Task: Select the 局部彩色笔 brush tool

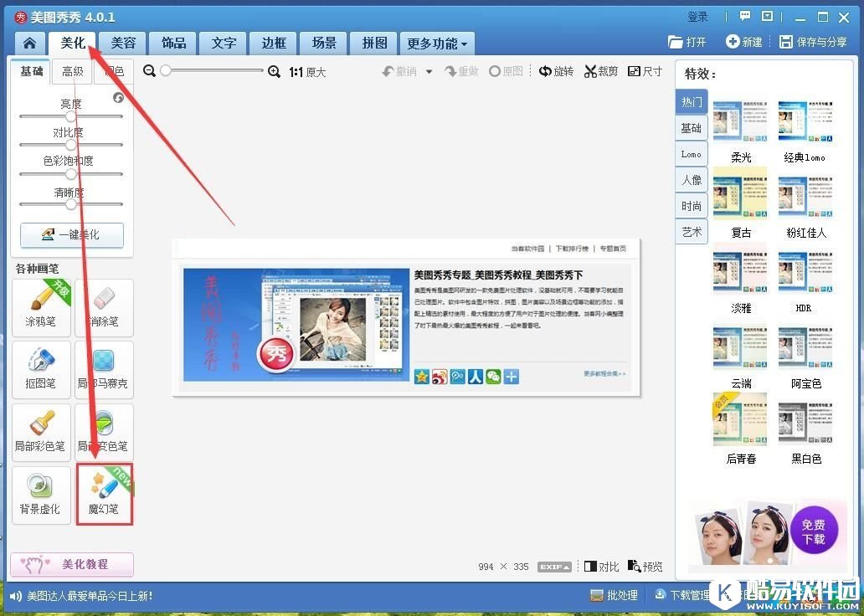Action: [x=40, y=432]
